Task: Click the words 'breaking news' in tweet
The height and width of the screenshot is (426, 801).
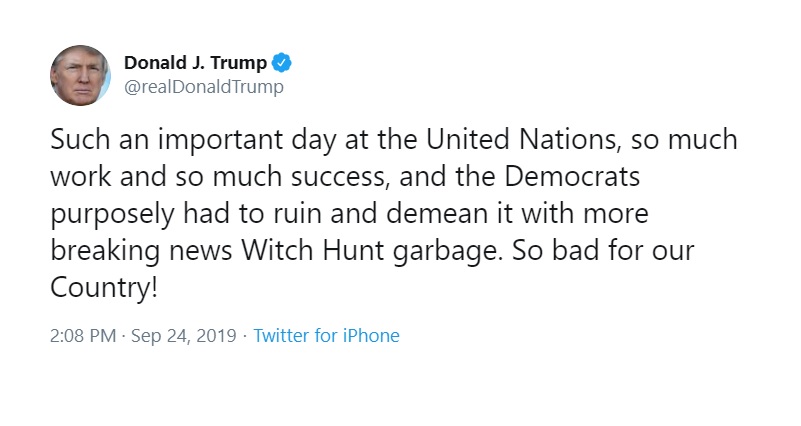Action: tap(142, 251)
